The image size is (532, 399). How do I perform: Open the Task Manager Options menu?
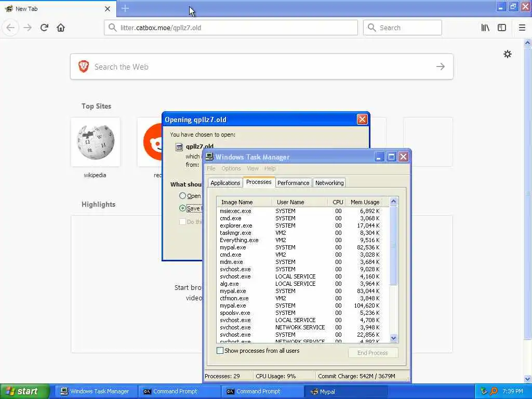[231, 168]
